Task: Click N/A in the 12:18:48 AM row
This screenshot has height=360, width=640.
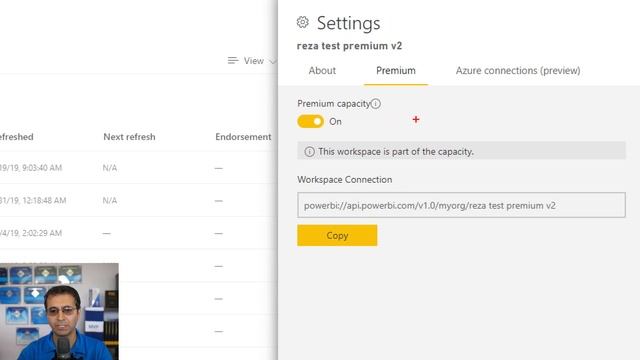Action: coord(110,200)
